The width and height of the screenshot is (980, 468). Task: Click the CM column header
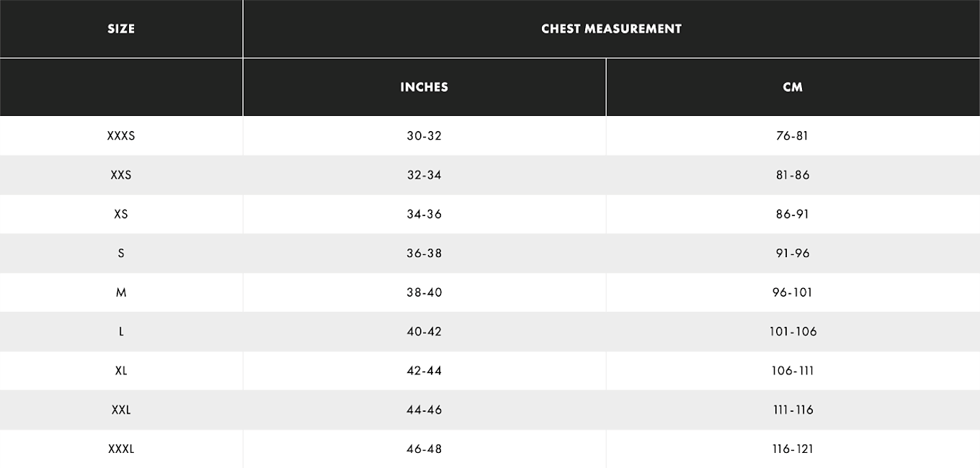pos(793,87)
